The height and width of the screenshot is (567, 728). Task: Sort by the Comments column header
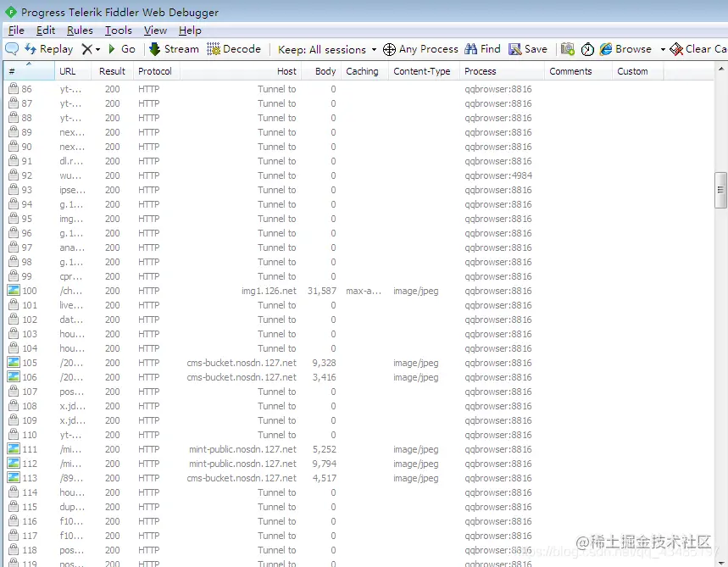pos(578,71)
